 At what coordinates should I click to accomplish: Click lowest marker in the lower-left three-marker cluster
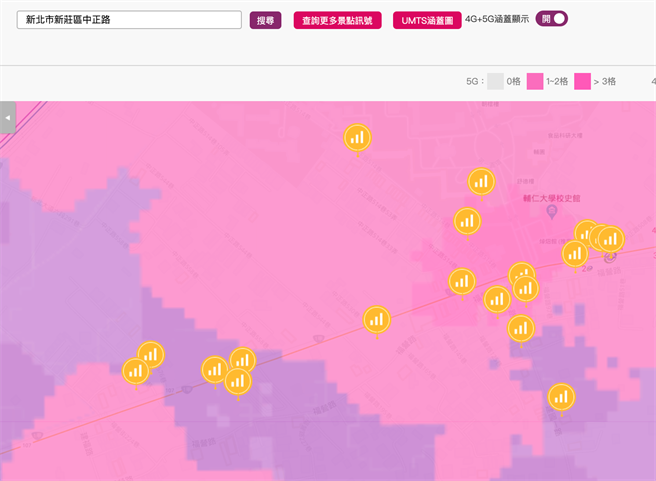[237, 380]
